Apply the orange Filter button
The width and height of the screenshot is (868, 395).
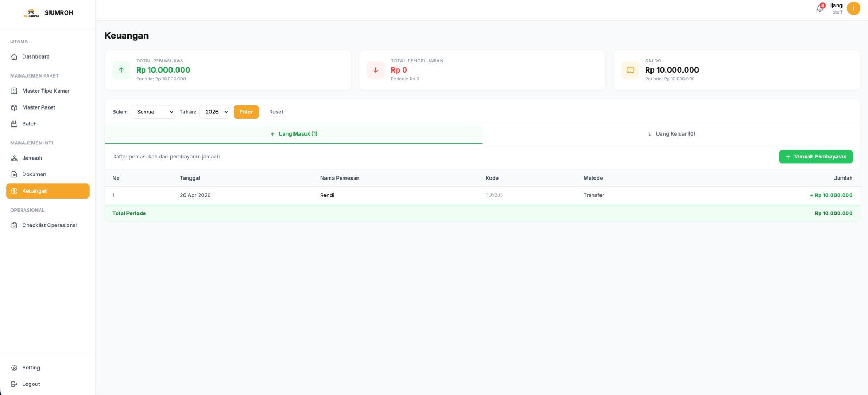tap(246, 112)
